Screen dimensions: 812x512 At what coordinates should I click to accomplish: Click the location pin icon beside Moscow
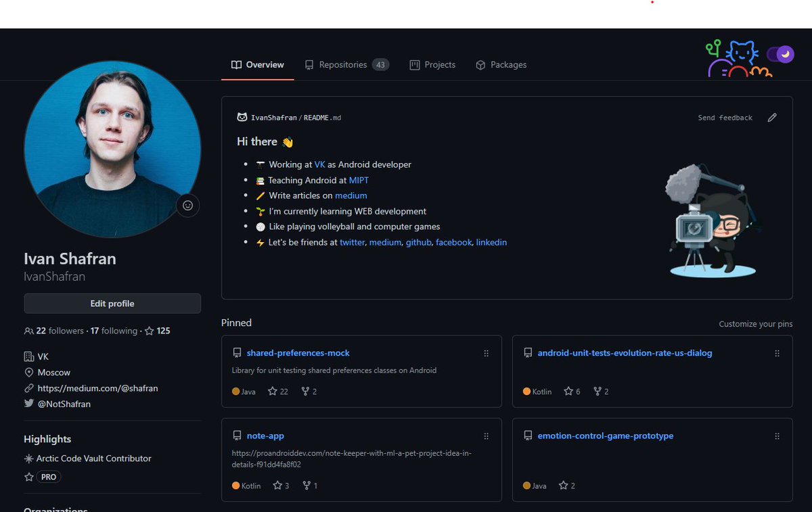29,373
